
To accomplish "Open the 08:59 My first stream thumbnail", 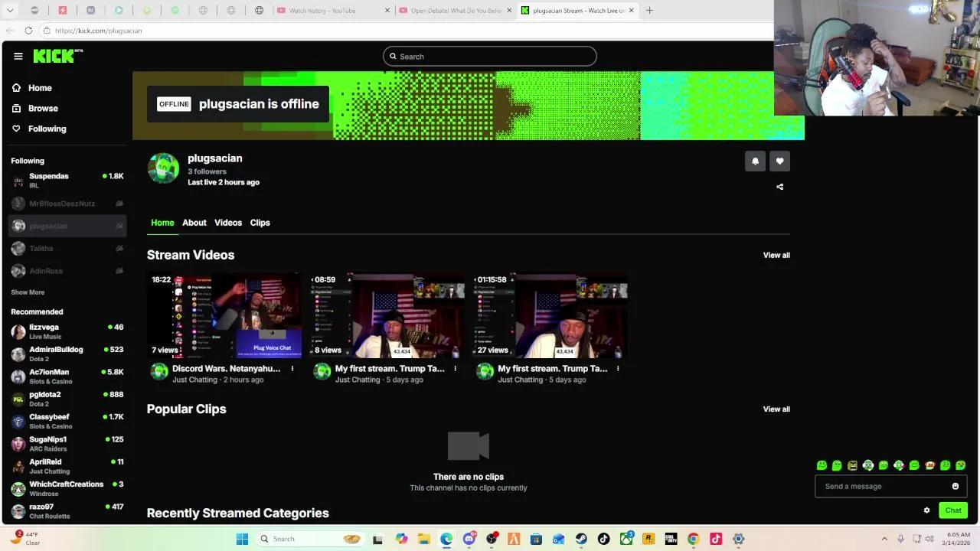I will pos(388,315).
